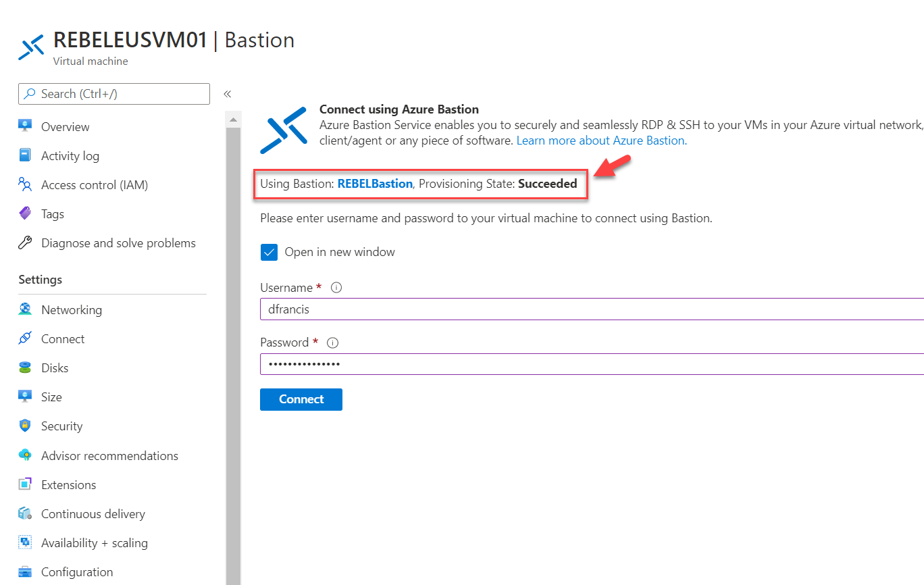Click the 'Succeeded' provisioning state text
This screenshot has width=924, height=585.
548,183
